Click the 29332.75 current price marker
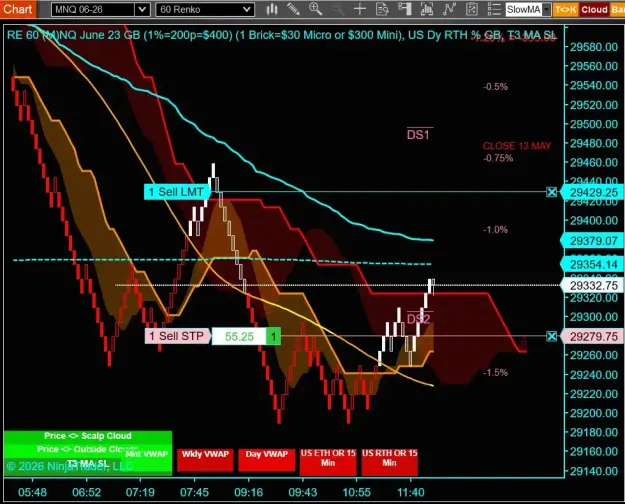Screen dimensions: 625x504 click(592, 285)
